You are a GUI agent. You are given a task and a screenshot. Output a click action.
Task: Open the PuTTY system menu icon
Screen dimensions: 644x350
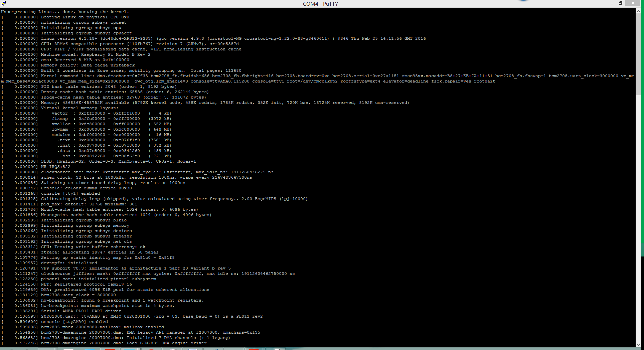pyautogui.click(x=4, y=4)
